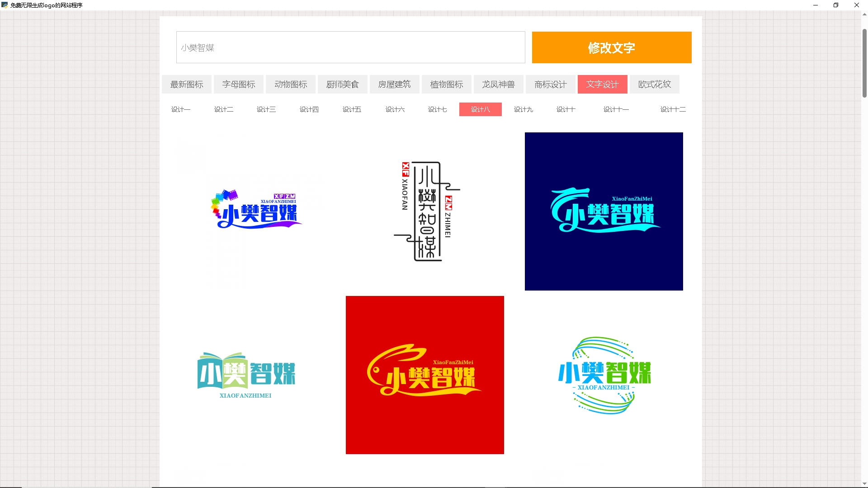Go to the 龙凤神兽 category tab
This screenshot has width=868, height=488.
pyautogui.click(x=498, y=84)
